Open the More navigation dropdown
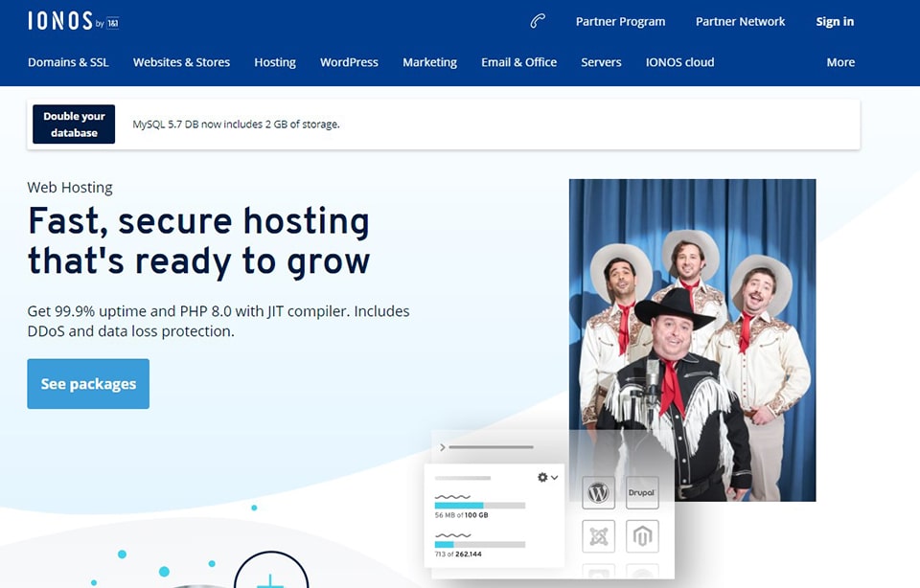This screenshot has height=588, width=920. coord(840,62)
